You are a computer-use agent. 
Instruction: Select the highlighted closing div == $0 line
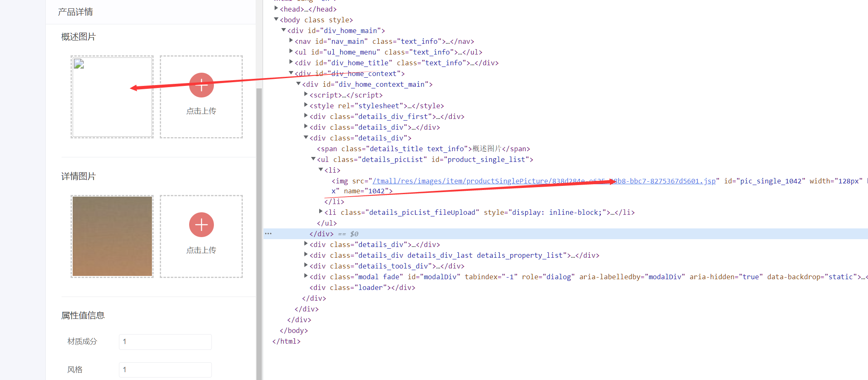[x=566, y=234]
